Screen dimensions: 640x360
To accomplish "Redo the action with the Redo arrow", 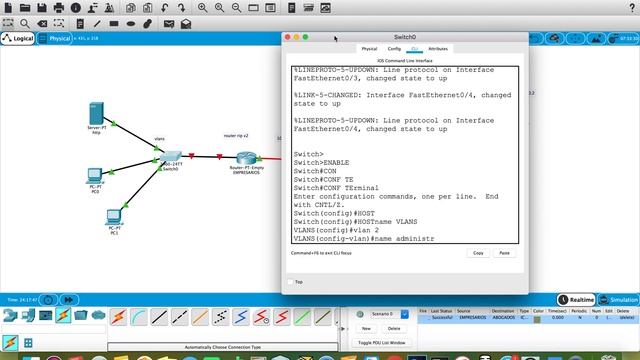I will (x=182, y=8).
